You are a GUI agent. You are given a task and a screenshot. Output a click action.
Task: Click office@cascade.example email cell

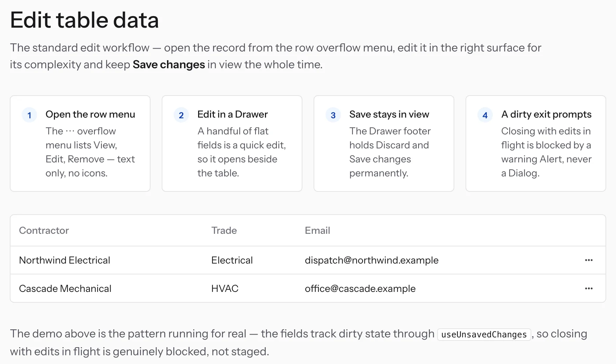360,288
